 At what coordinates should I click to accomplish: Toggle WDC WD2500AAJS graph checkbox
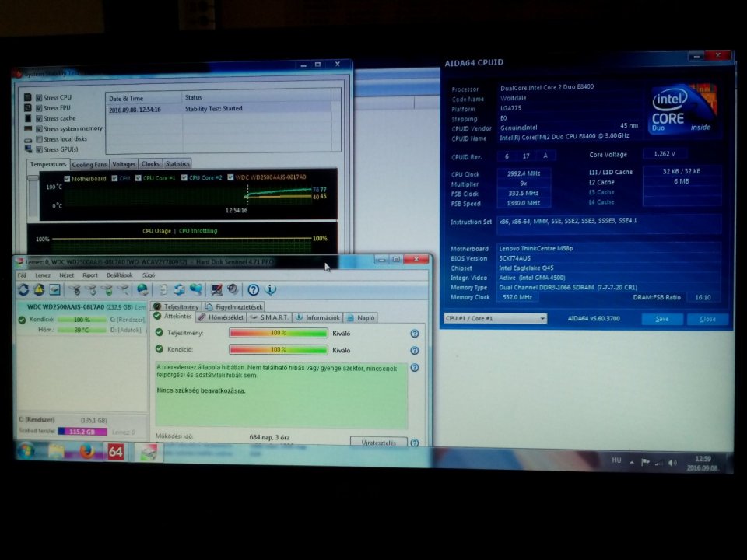pos(230,177)
